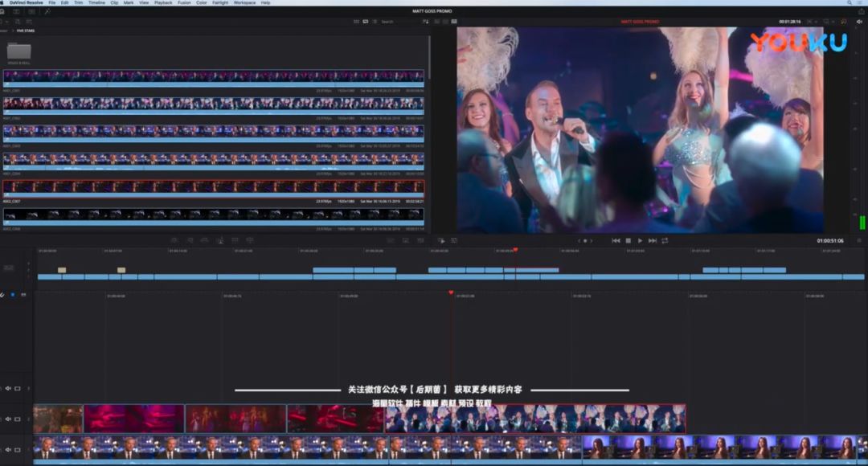Mute the top timeline track speaker icon
This screenshot has width=868, height=466.
8,388
